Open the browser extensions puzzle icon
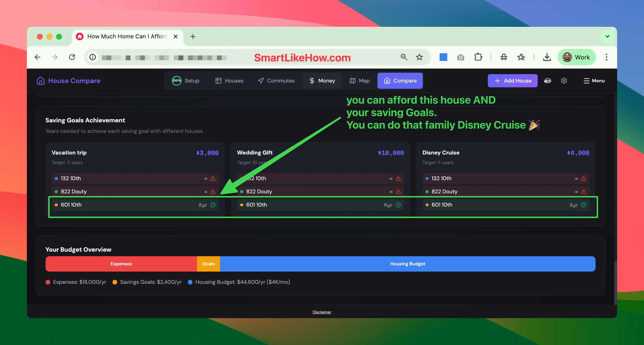Viewport: 644px width, 345px height. pyautogui.click(x=478, y=57)
